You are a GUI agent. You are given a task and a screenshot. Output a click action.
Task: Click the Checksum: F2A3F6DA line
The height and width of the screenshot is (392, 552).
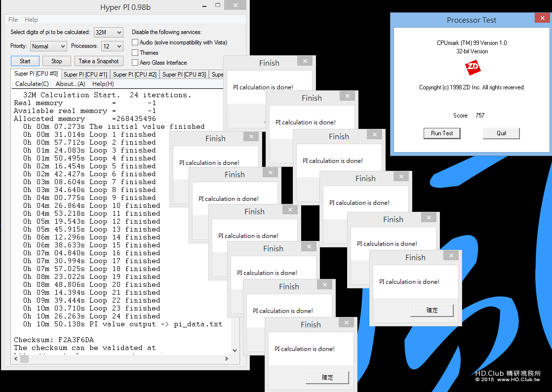pos(54,340)
